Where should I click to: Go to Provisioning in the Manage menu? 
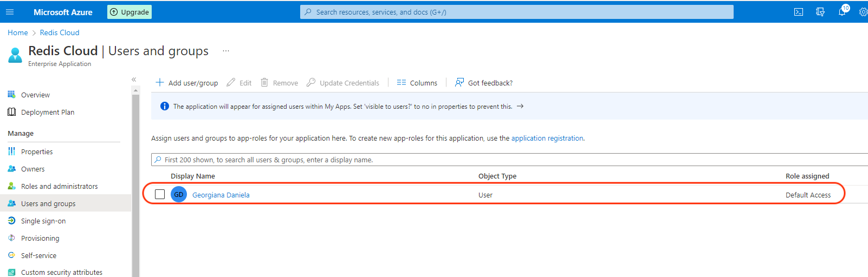point(40,238)
